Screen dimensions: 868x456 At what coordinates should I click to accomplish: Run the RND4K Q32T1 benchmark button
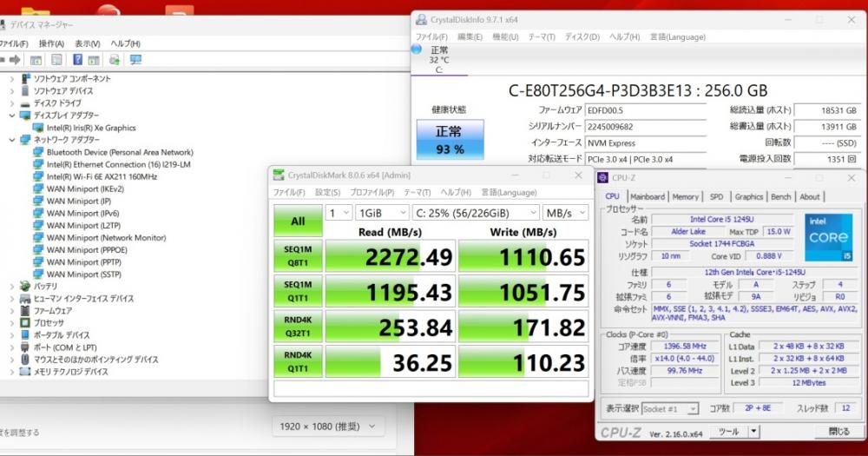[x=298, y=327]
